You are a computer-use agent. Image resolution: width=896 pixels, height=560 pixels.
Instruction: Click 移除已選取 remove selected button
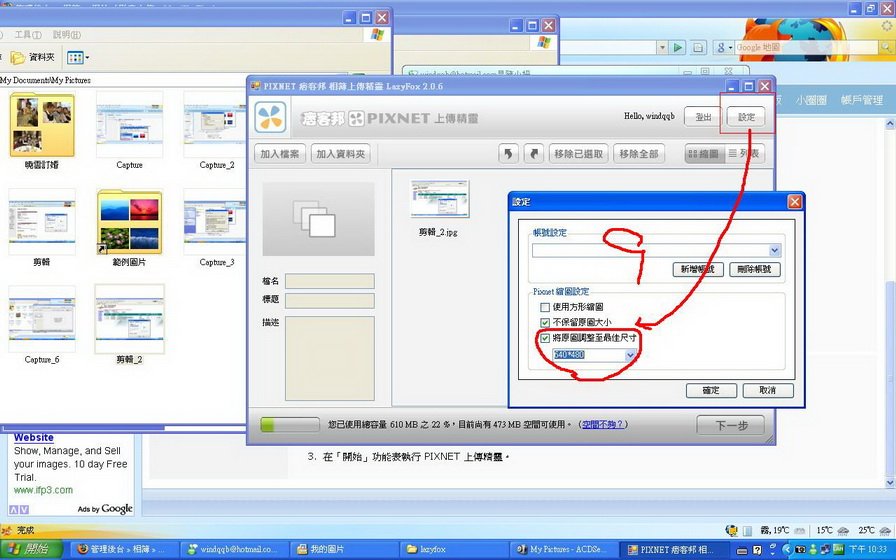point(578,154)
